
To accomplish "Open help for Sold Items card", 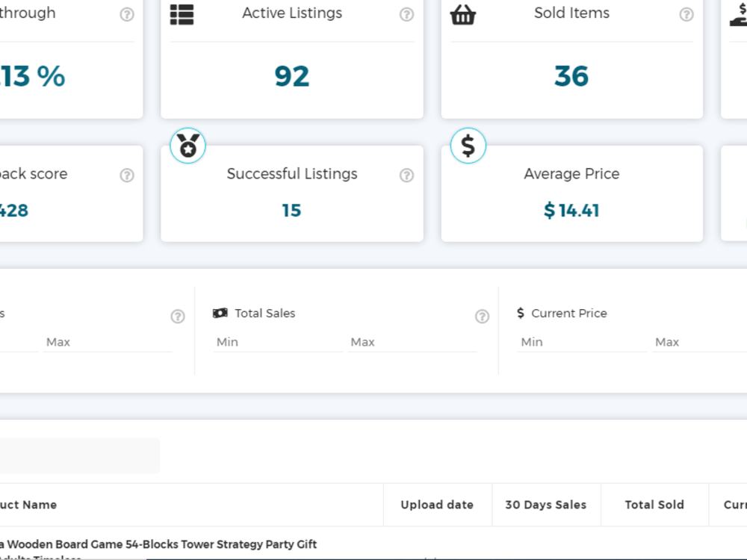I will (686, 15).
